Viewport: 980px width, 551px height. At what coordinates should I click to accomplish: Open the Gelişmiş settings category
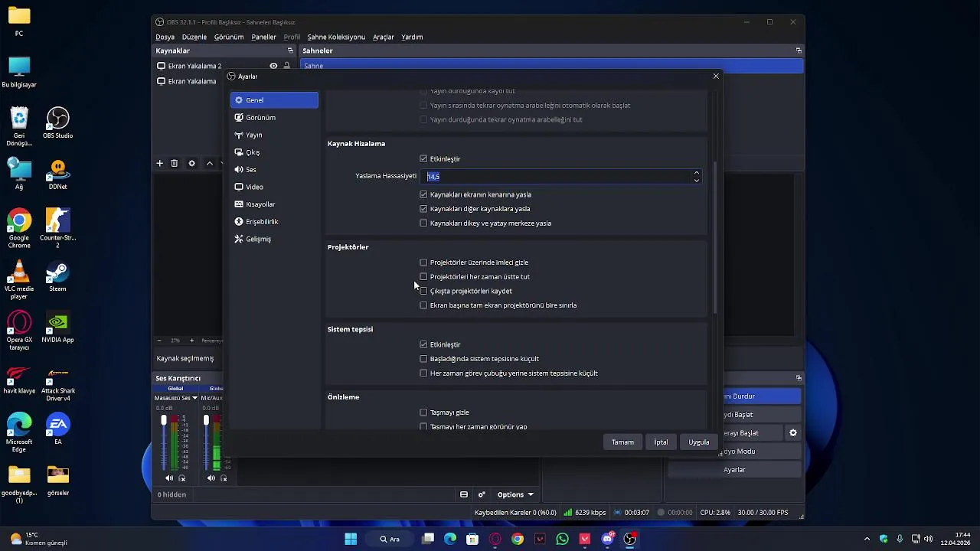pyautogui.click(x=274, y=239)
